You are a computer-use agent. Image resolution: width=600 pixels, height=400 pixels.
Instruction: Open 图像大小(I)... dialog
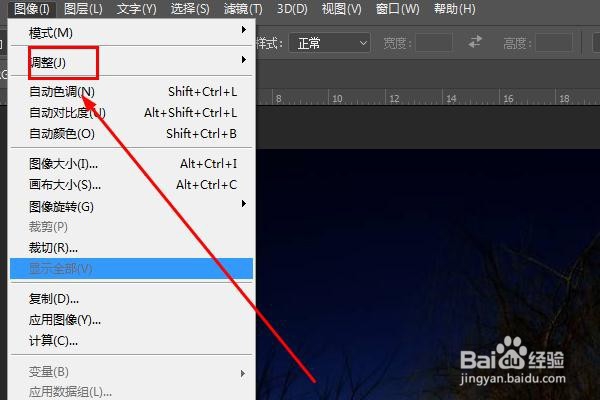pos(131,164)
